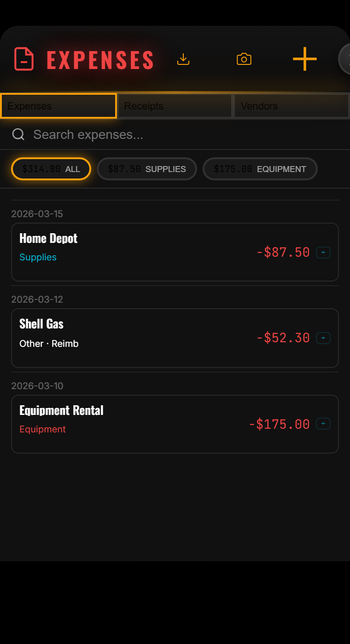
Task: Open the Vendors tab
Action: point(291,106)
